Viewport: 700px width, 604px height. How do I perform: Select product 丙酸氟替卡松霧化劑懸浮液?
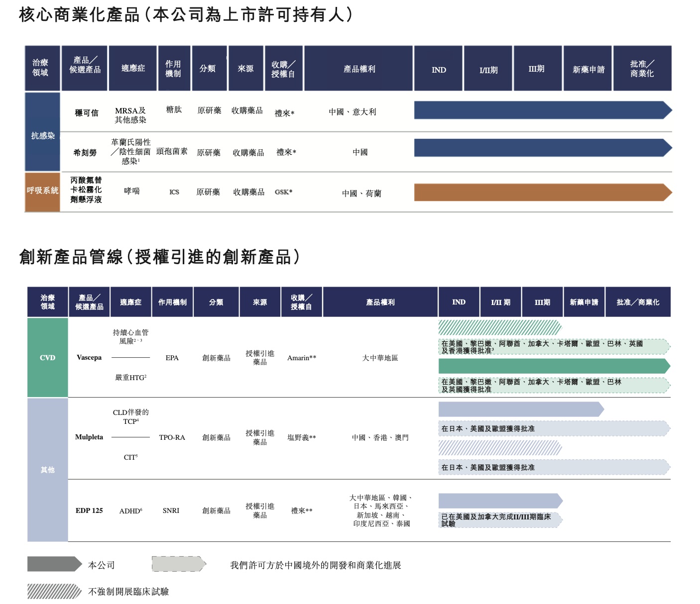pos(86,190)
